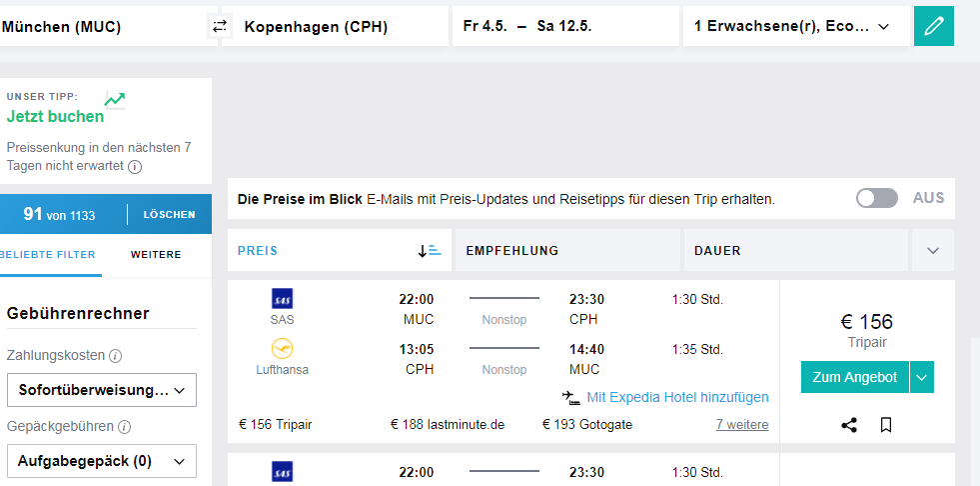This screenshot has width=980, height=486.
Task: Bookmark the €156 flight result
Action: [x=885, y=425]
